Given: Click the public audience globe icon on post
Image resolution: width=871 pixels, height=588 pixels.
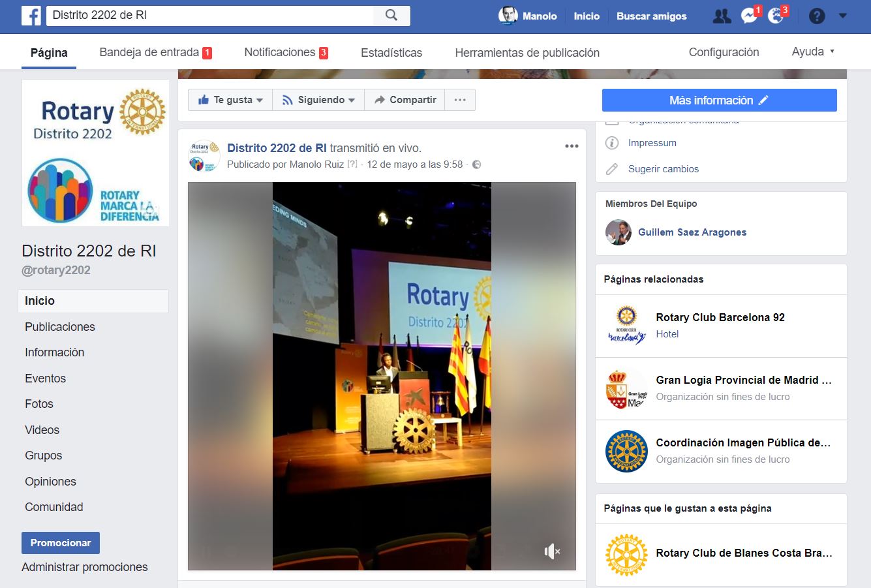Looking at the screenshot, I should 476,164.
